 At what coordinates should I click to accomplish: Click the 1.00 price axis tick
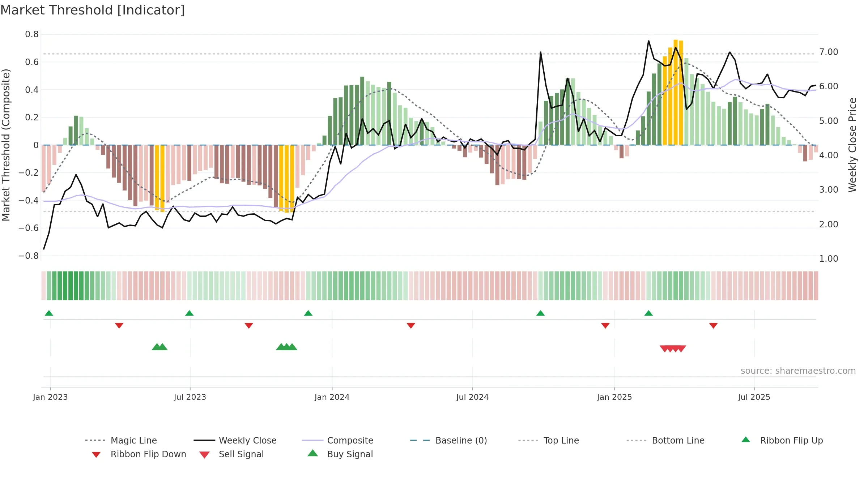[x=829, y=259]
